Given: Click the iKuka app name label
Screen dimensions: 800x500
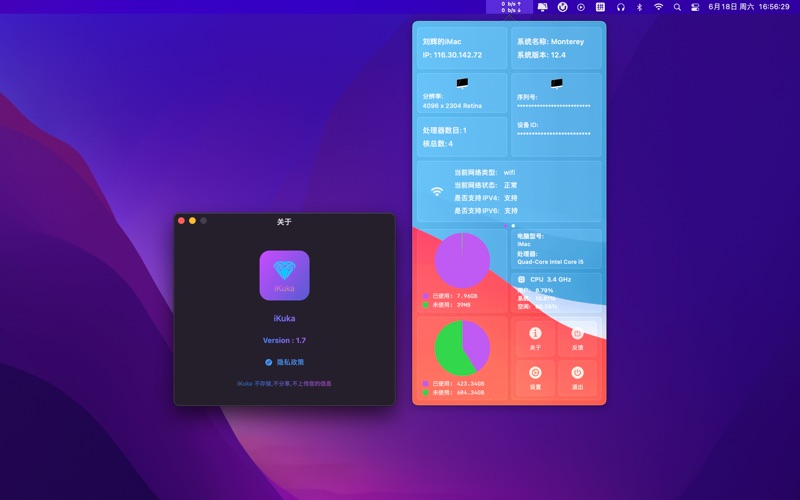Looking at the screenshot, I should (x=284, y=318).
